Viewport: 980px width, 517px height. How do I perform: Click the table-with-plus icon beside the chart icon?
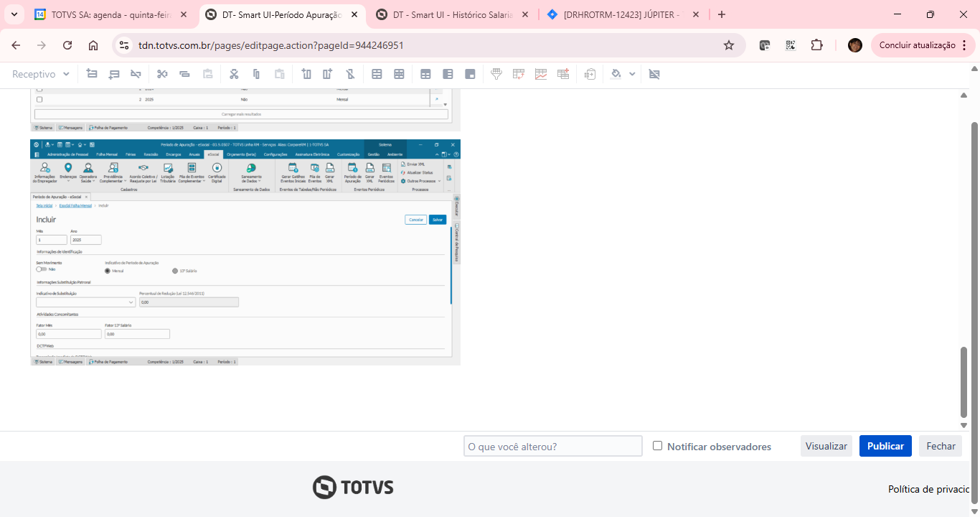tap(563, 74)
